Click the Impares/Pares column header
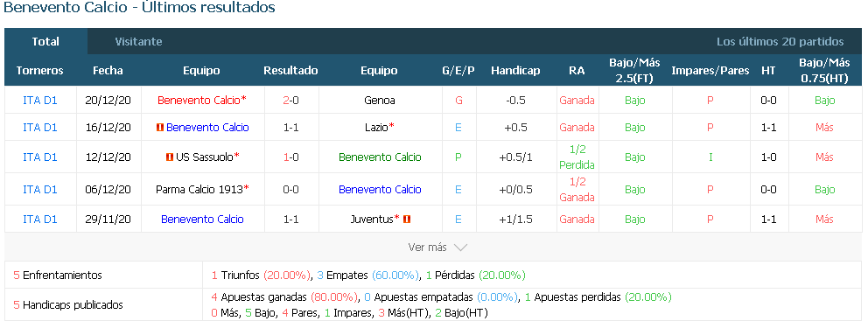This screenshot has width=868, height=328. click(x=710, y=70)
